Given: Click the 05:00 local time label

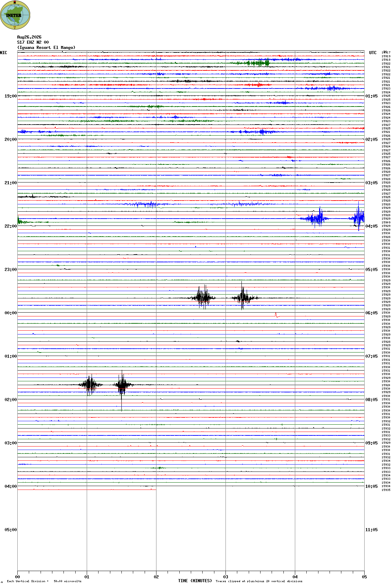Looking at the screenshot, I should pos(10,530).
